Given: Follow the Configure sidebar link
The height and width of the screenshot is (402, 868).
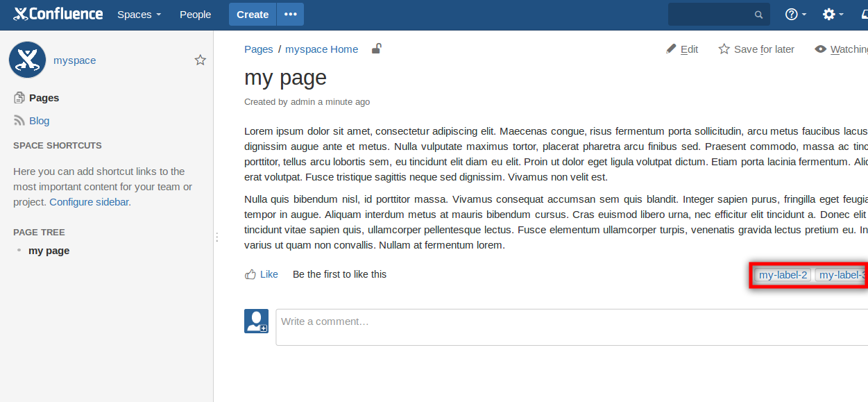Looking at the screenshot, I should point(89,202).
